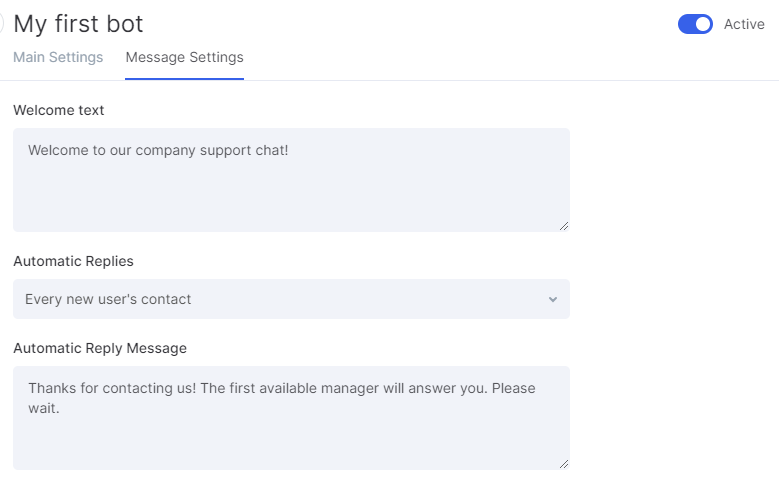Click the chevron arrow in Automatic Replies
779x492 pixels.
click(x=552, y=300)
